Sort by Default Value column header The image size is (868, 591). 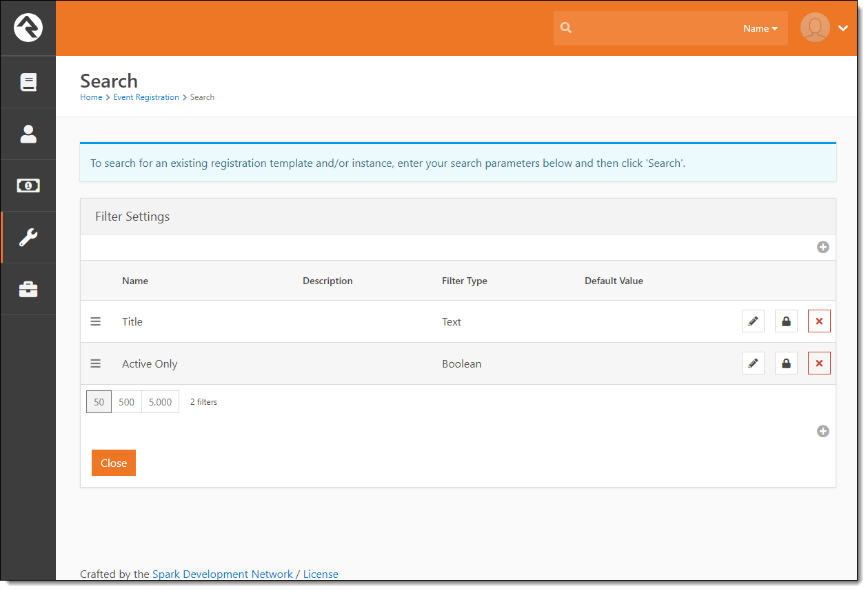pos(614,281)
